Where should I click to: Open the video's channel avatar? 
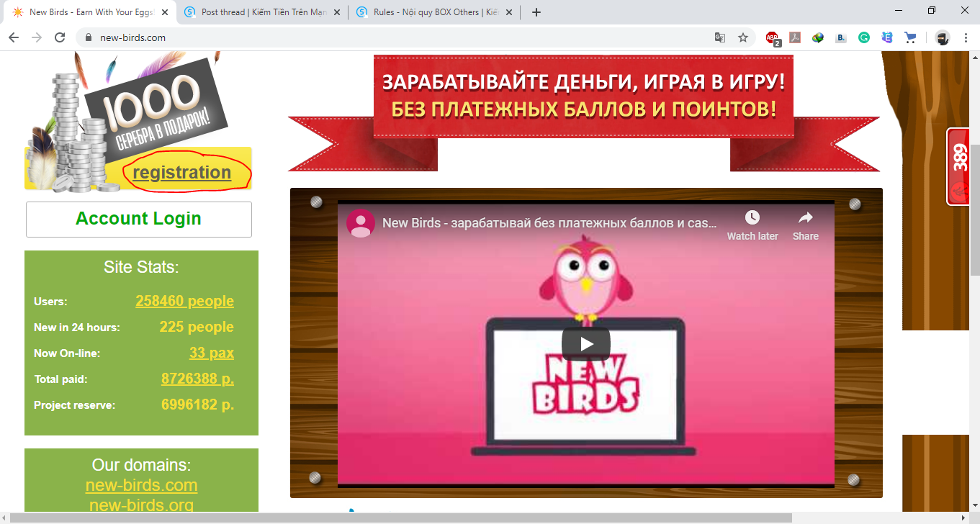(361, 223)
